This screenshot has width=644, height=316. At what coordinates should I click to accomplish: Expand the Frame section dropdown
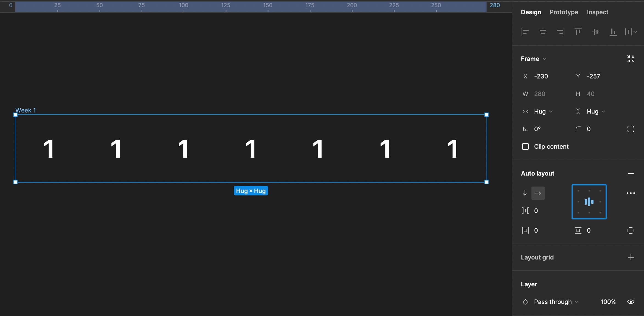545,58
